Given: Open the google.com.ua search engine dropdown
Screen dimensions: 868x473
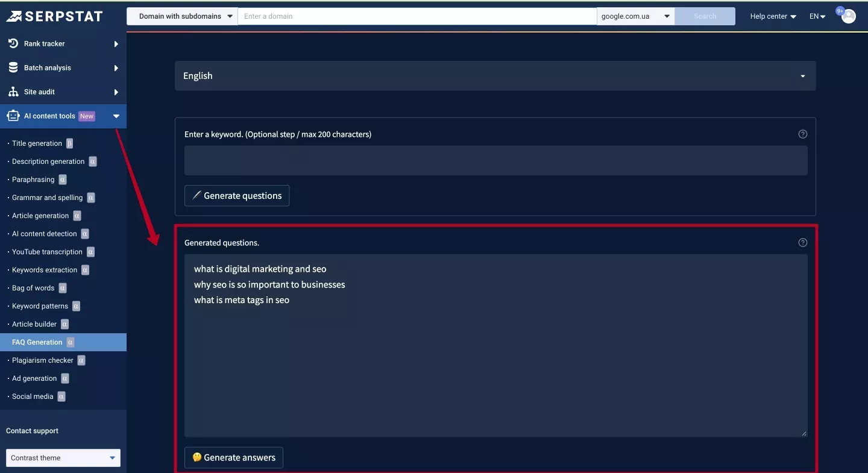Looking at the screenshot, I should (x=636, y=16).
